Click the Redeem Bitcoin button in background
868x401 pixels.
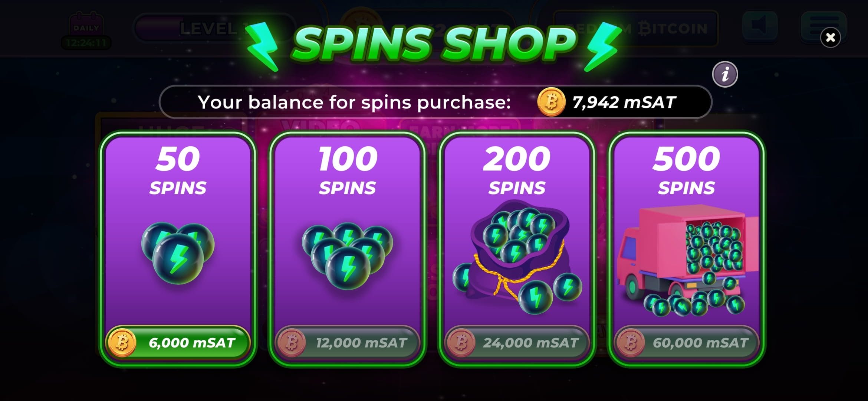point(636,29)
